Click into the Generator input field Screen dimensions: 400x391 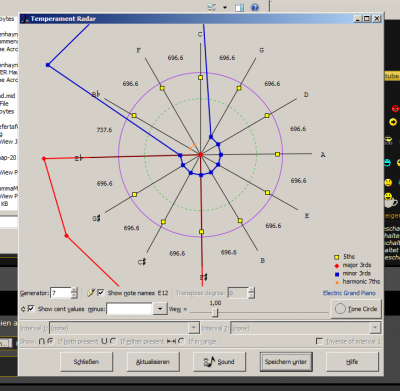(x=60, y=293)
